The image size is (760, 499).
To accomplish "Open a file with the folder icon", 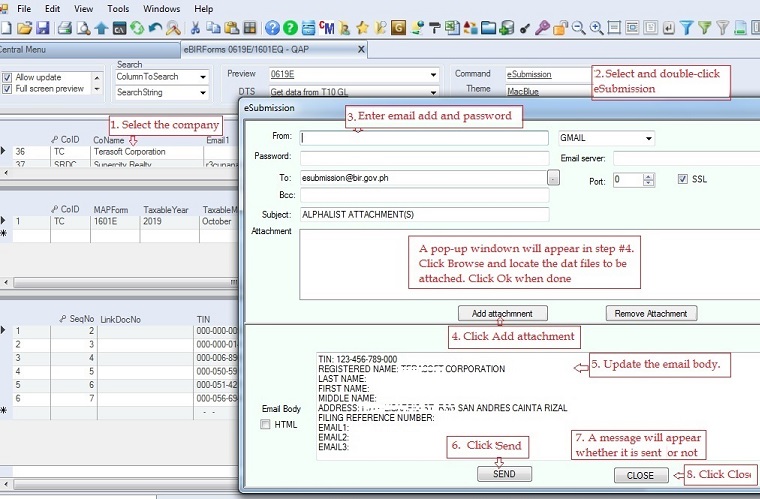I will pyautogui.click(x=24, y=28).
